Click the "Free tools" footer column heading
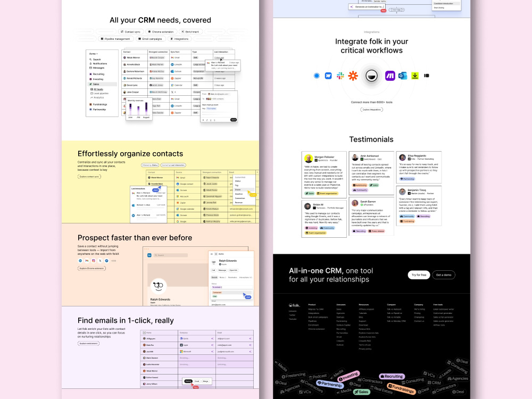The image size is (532, 399). [x=438, y=305]
